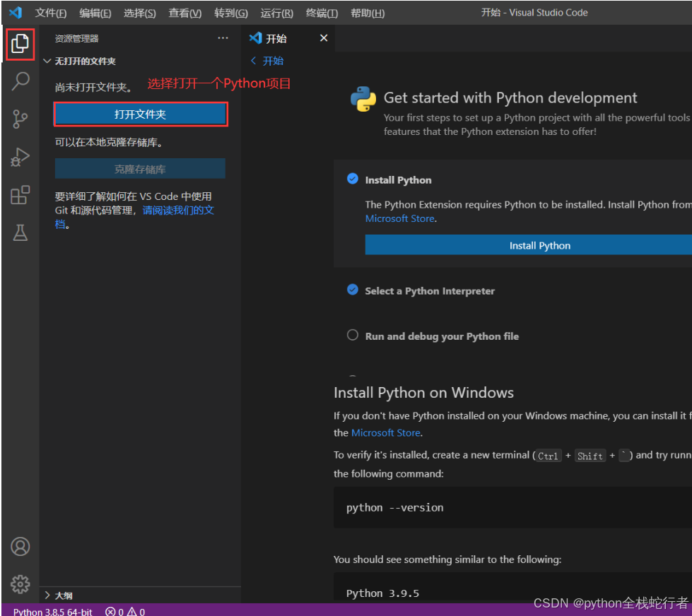
Task: Click the python --version code block
Action: pos(512,507)
